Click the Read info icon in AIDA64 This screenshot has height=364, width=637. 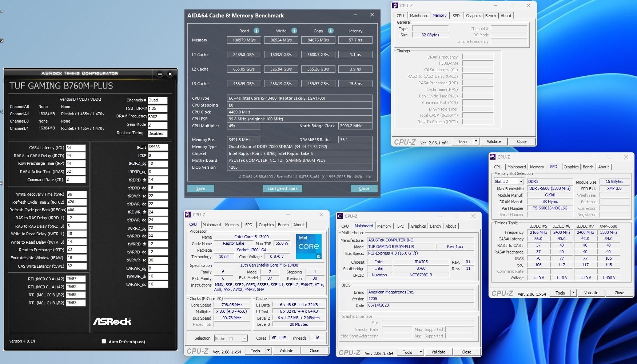point(256,31)
